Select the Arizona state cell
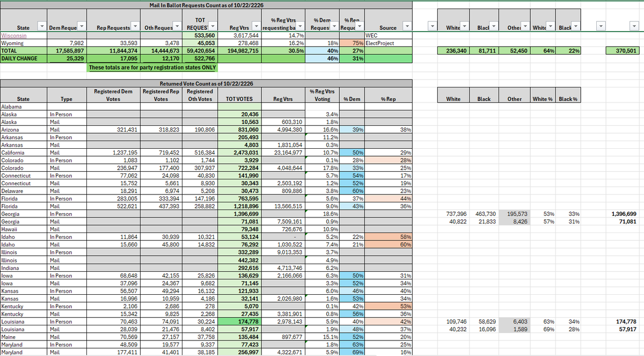Screen dimensions: 644x356 [23, 129]
